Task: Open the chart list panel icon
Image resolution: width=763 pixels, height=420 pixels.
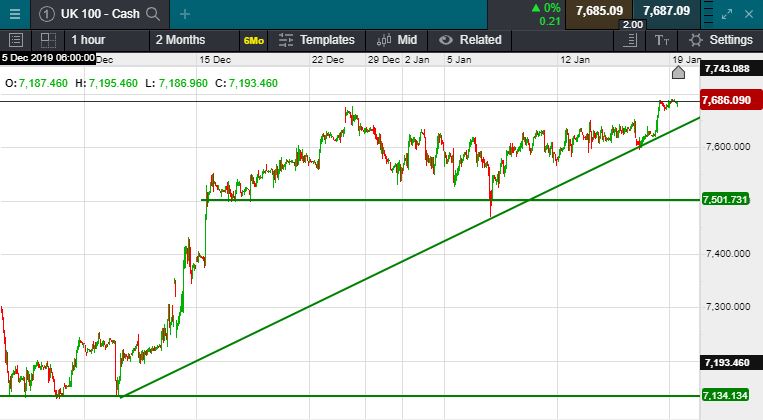Action: 15,40
